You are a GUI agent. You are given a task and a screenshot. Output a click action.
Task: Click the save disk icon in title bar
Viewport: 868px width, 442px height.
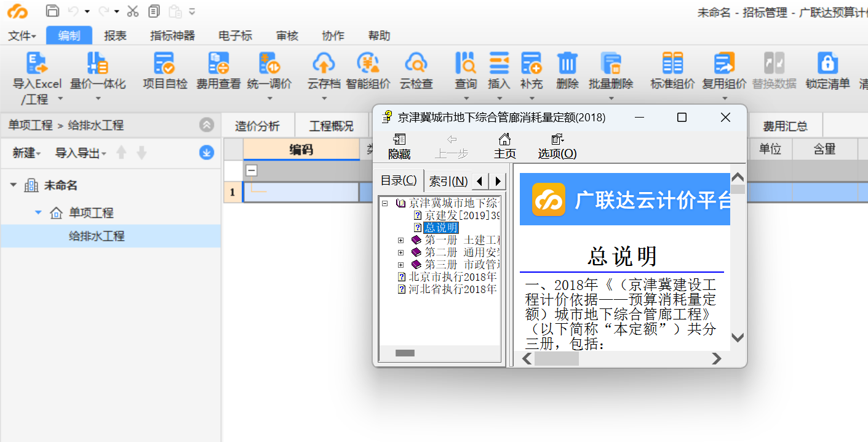click(53, 11)
